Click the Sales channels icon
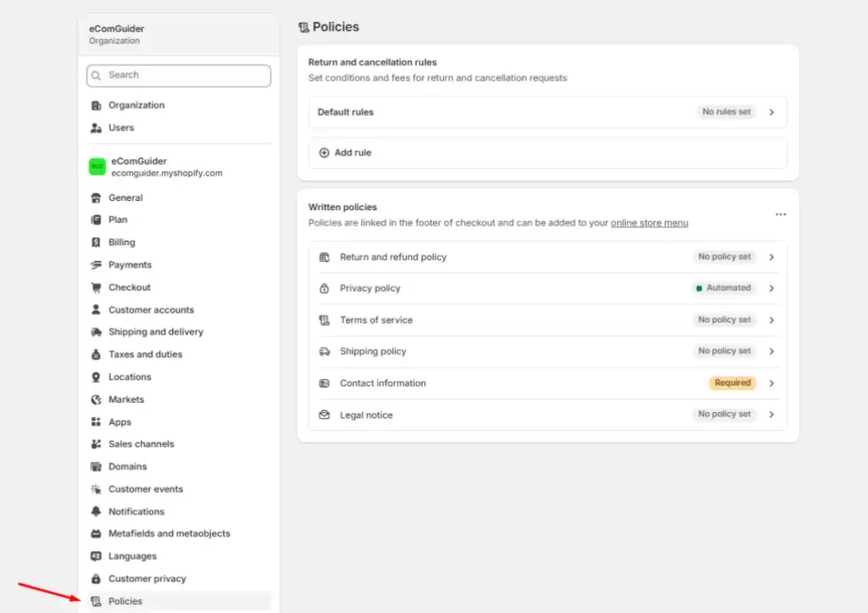This screenshot has width=868, height=613. 97,444
